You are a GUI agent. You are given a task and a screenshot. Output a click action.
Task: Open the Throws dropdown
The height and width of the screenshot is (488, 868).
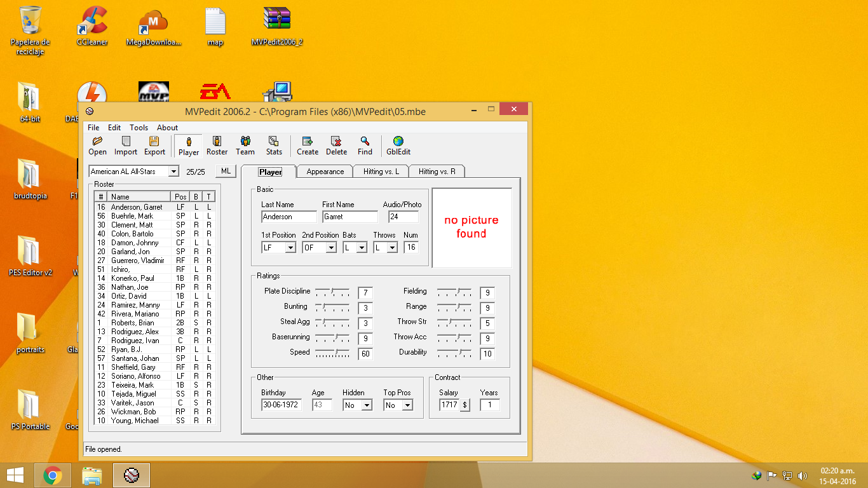[x=392, y=248]
